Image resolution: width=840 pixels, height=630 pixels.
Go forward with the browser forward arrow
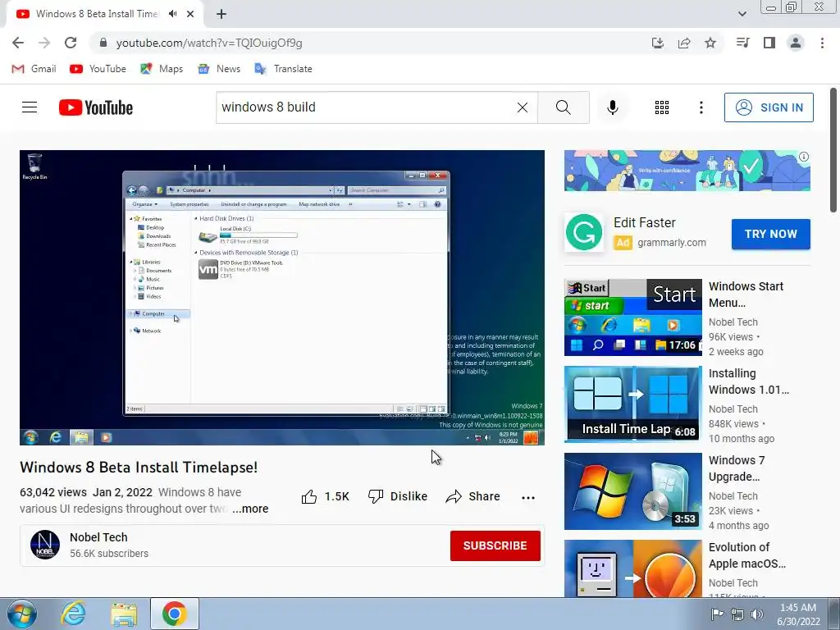pyautogui.click(x=44, y=43)
